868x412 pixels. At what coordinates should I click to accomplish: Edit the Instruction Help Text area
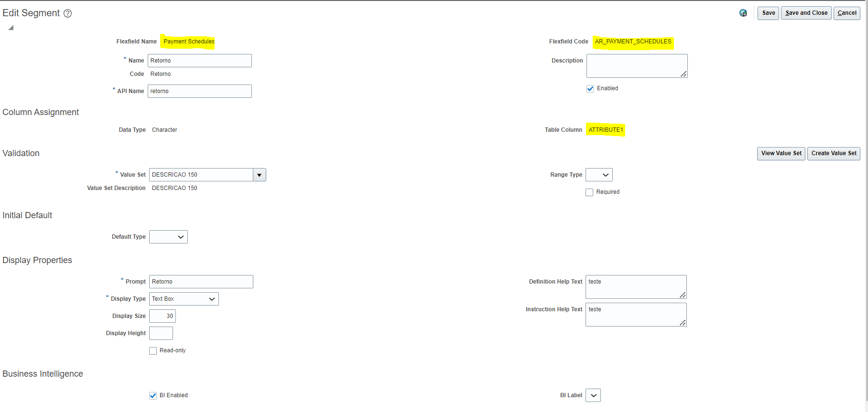pyautogui.click(x=636, y=315)
